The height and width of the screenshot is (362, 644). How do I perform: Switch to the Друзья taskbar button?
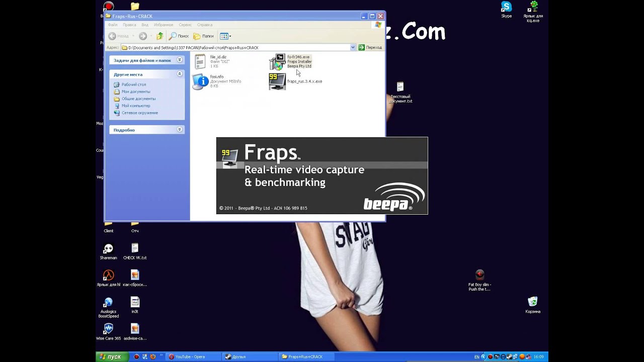click(x=249, y=357)
